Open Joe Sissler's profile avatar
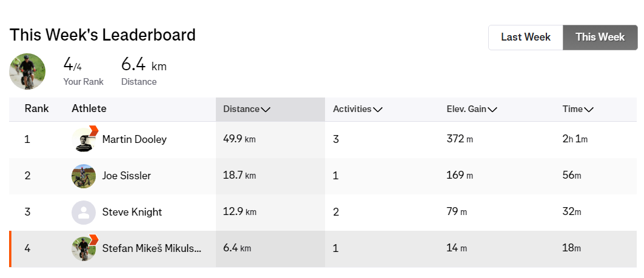The height and width of the screenshot is (278, 644). point(84,176)
